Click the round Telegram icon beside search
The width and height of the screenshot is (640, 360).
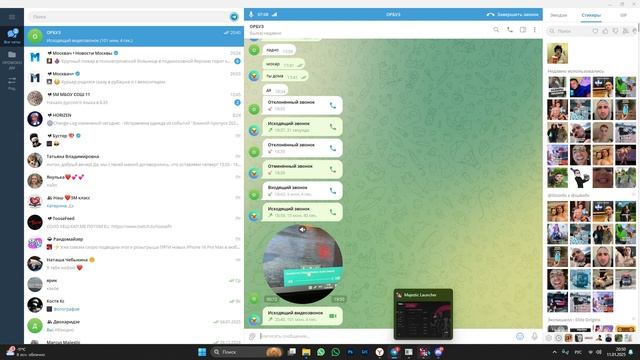(234, 17)
